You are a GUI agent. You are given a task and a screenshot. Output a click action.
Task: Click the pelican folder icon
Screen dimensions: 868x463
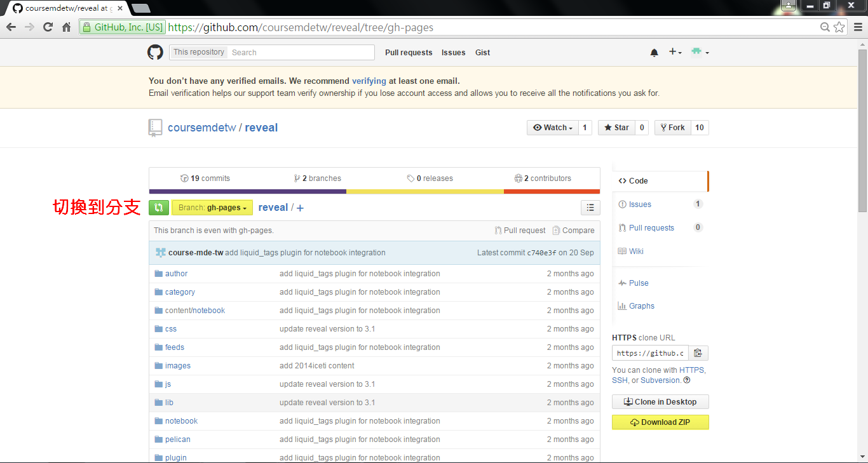pos(159,440)
